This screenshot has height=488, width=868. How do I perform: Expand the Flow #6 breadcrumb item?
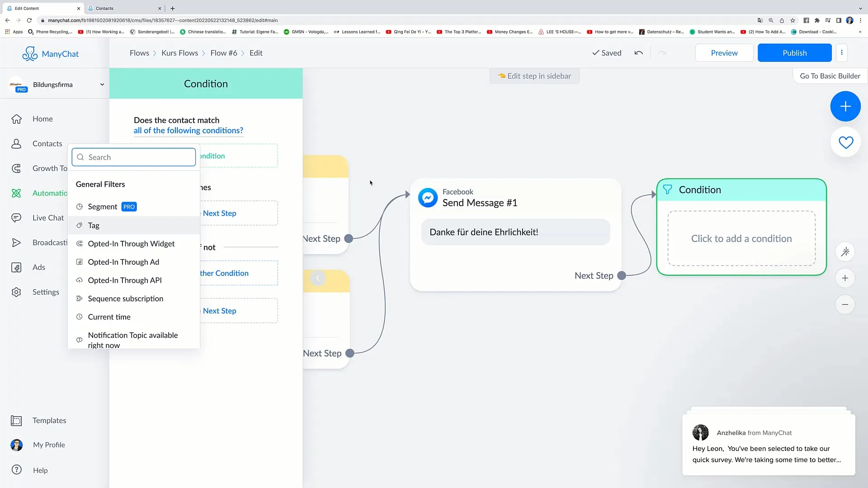pyautogui.click(x=224, y=52)
